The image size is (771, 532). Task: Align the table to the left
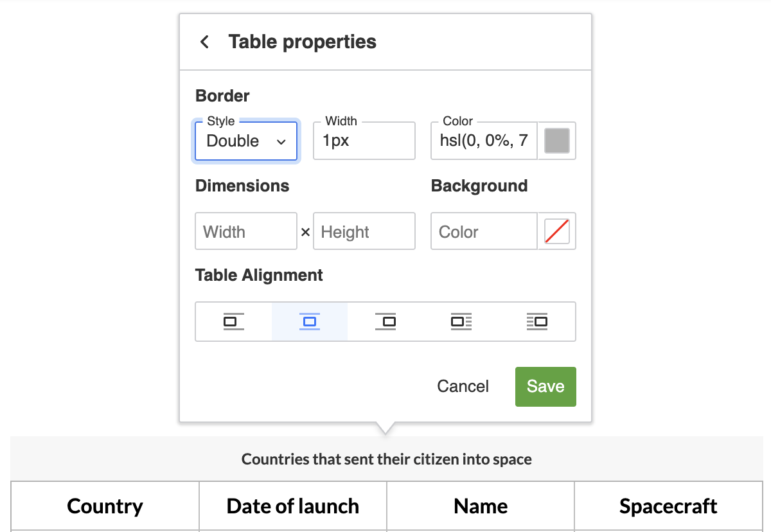tap(233, 321)
